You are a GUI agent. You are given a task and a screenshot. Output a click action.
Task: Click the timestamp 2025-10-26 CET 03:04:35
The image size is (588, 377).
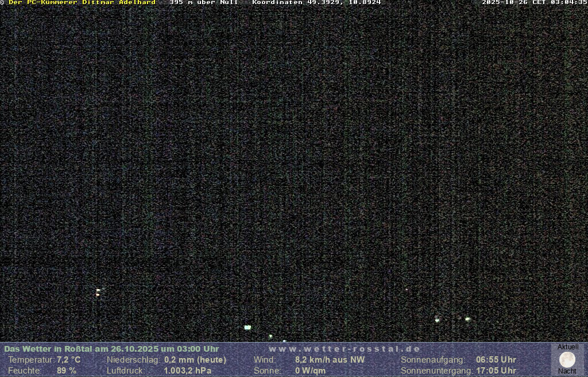(534, 3)
